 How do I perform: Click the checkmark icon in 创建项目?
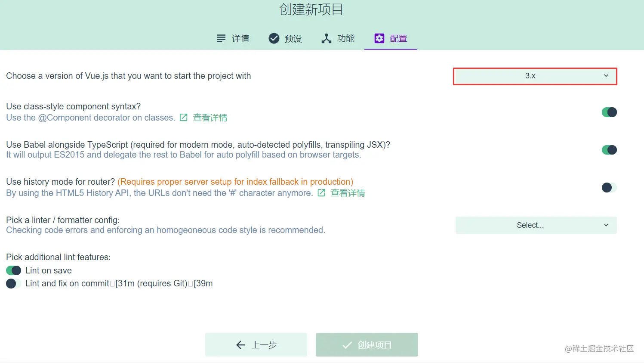[x=347, y=345]
